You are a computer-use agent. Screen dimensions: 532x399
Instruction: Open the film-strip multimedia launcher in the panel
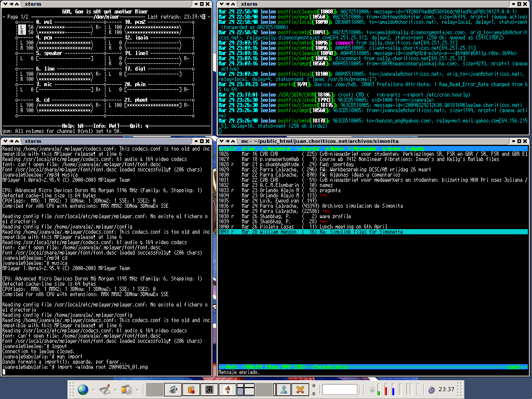(127, 390)
